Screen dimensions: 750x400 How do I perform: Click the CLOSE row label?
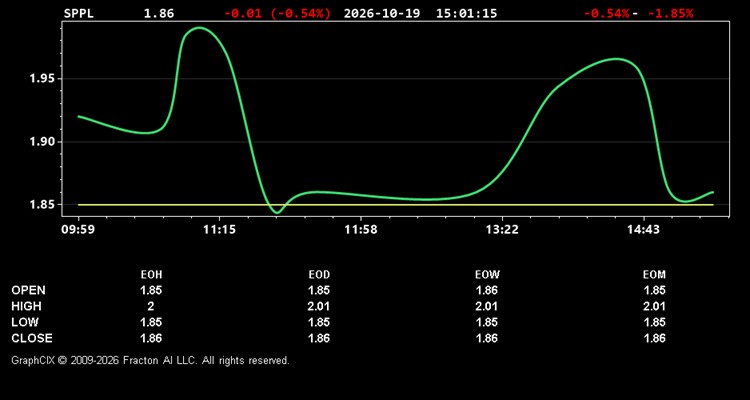point(32,338)
